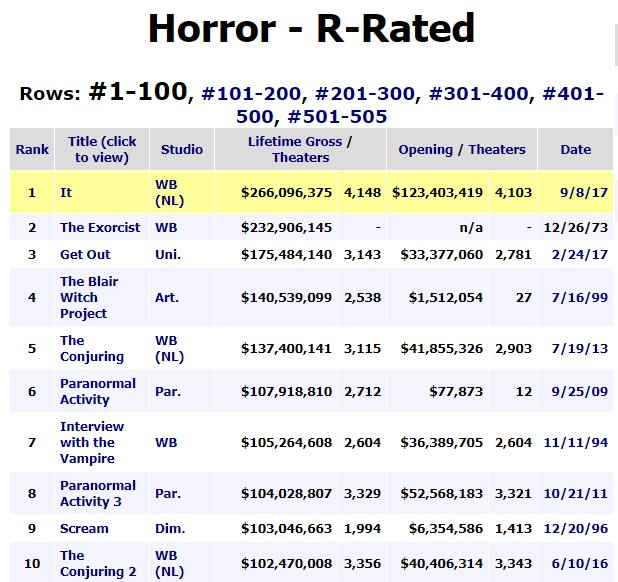Image resolution: width=618 pixels, height=582 pixels.
Task: Click the Art. studio link
Action: 167,297
